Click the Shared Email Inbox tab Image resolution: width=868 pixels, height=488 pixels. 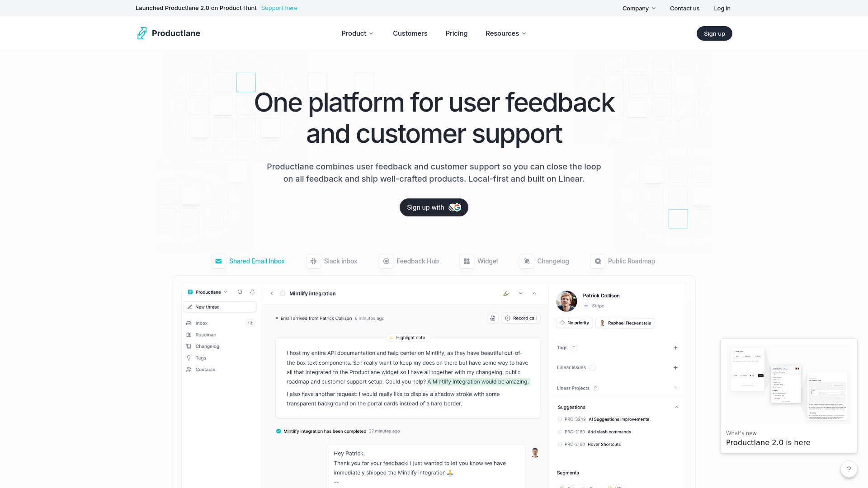coord(248,261)
